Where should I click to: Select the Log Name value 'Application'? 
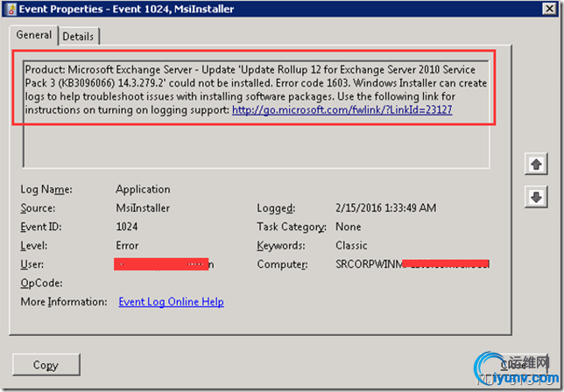click(x=143, y=189)
